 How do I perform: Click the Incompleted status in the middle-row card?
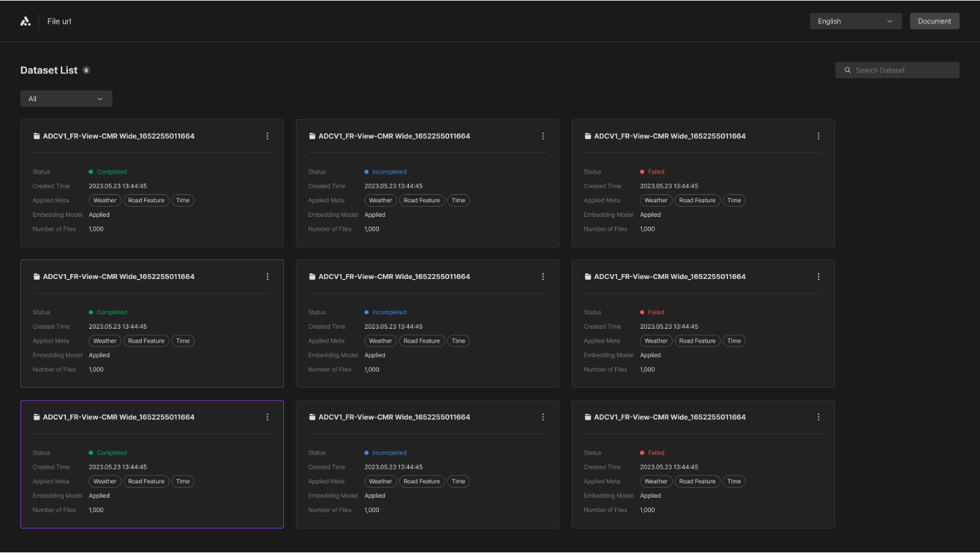click(x=385, y=312)
